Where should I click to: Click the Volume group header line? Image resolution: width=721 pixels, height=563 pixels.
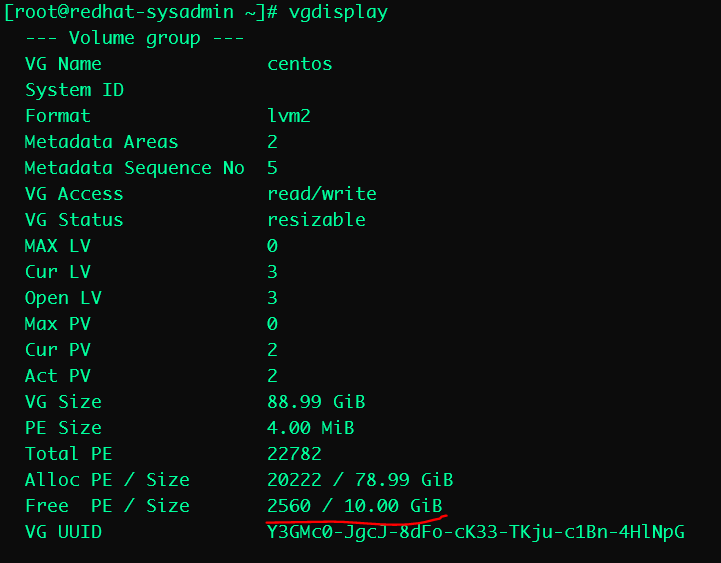pyautogui.click(x=137, y=38)
